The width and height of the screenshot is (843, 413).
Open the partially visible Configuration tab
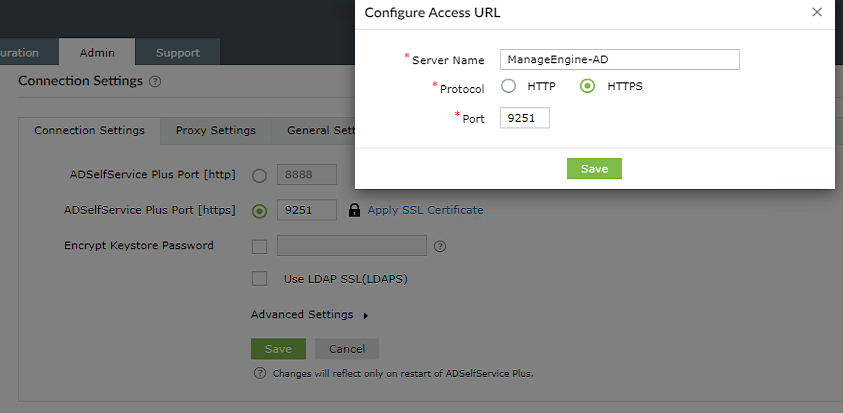pos(27,53)
